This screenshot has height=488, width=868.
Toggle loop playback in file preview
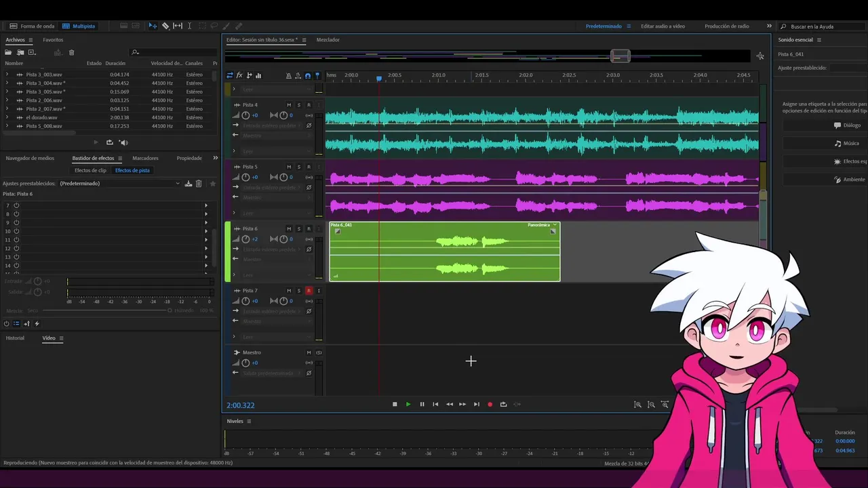pyautogui.click(x=110, y=142)
